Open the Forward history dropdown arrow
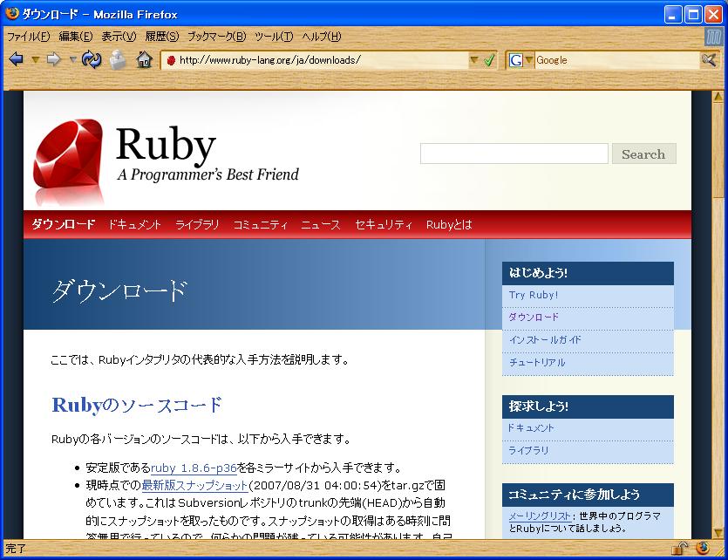This screenshot has width=728, height=560. [72, 60]
